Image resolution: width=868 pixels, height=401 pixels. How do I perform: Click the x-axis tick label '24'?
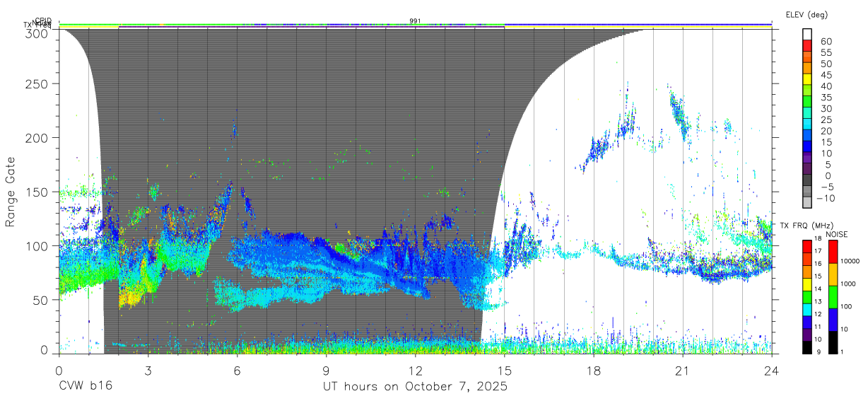[x=772, y=371]
